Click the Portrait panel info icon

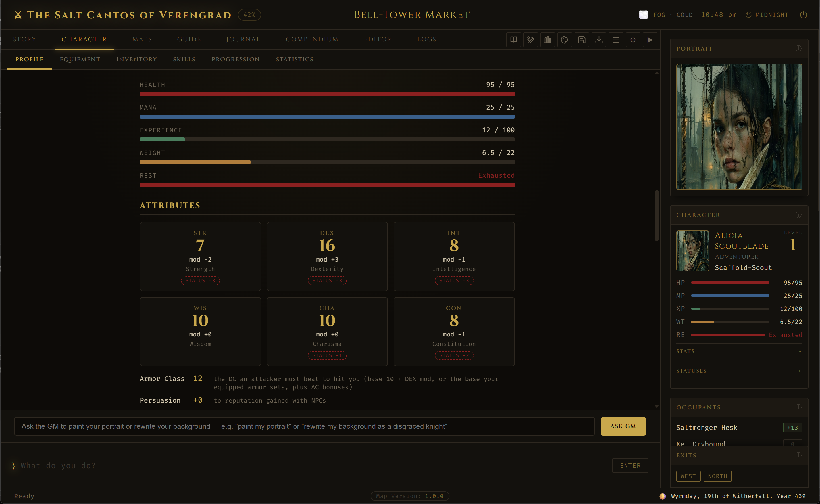point(798,48)
